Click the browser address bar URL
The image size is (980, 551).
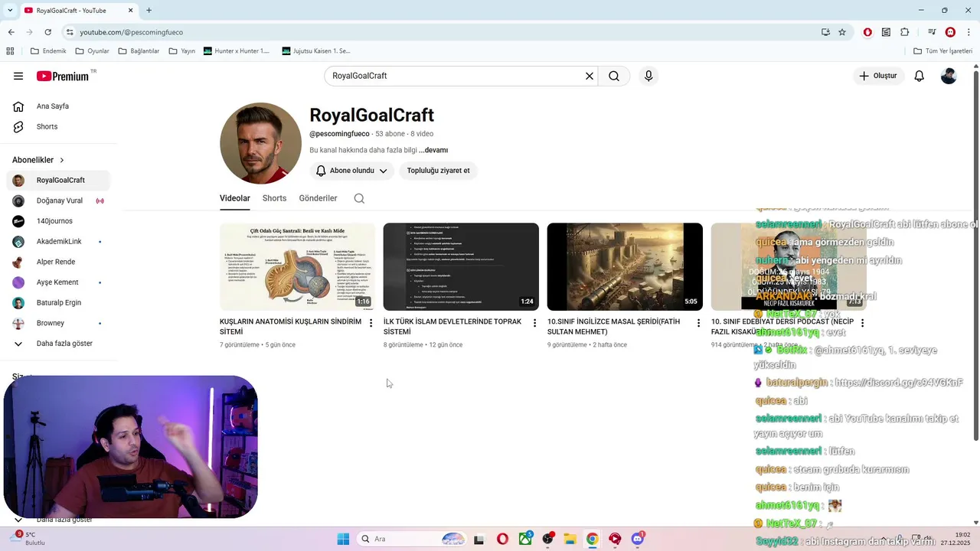(x=132, y=32)
